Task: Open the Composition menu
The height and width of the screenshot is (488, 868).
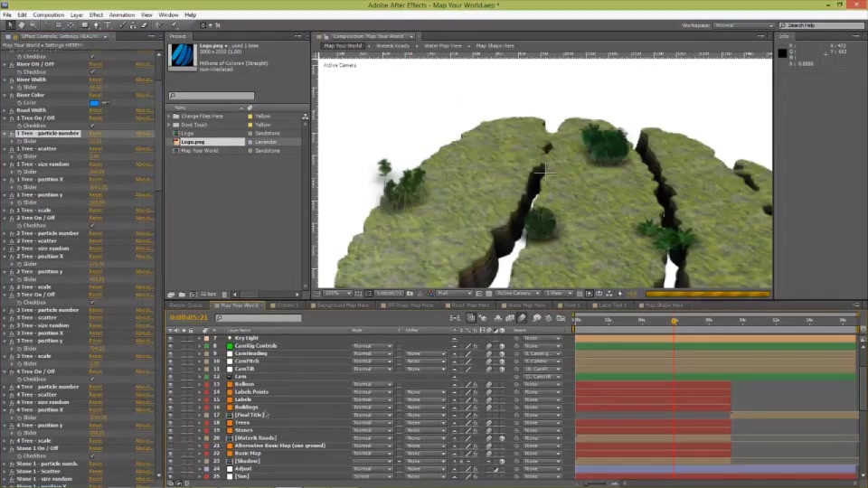Action: (48, 15)
